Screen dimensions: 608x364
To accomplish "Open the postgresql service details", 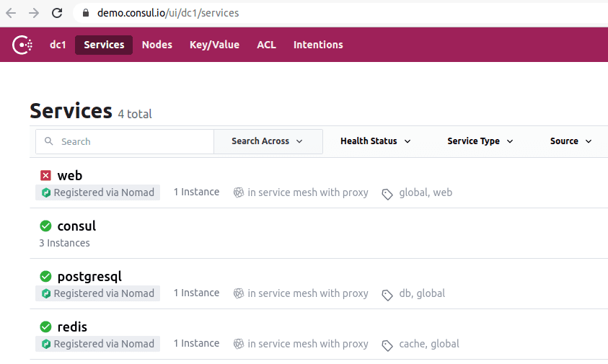I will [x=89, y=277].
